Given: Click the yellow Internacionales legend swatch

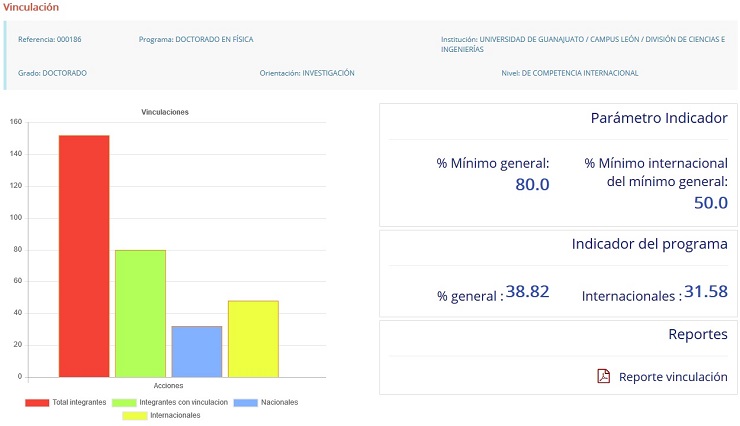Looking at the screenshot, I should click(x=134, y=415).
